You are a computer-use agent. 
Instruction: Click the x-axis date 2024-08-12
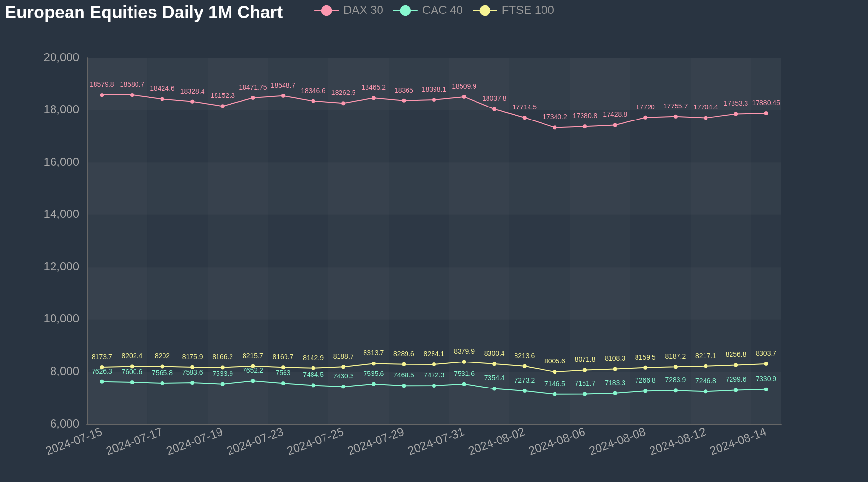(x=678, y=441)
